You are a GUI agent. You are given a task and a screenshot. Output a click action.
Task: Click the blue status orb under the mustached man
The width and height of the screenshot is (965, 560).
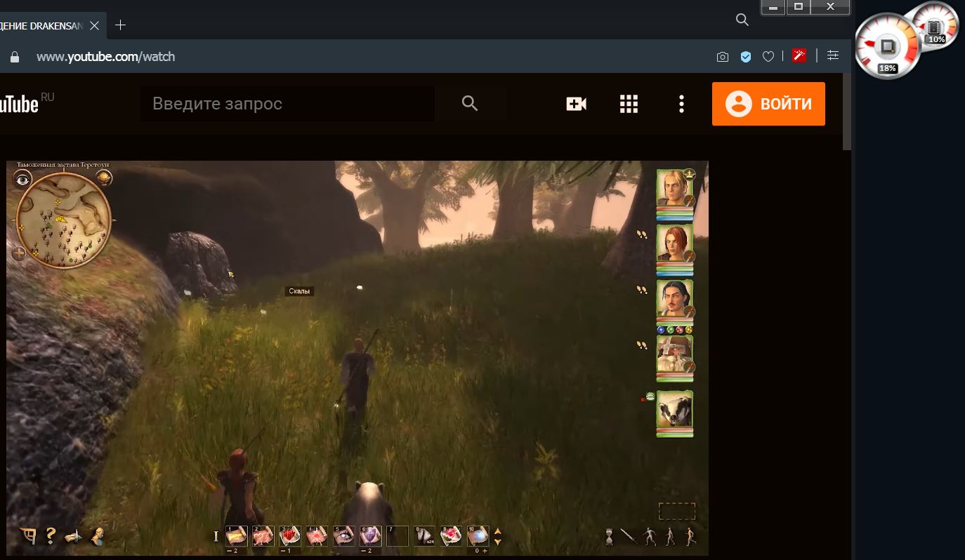(x=661, y=330)
